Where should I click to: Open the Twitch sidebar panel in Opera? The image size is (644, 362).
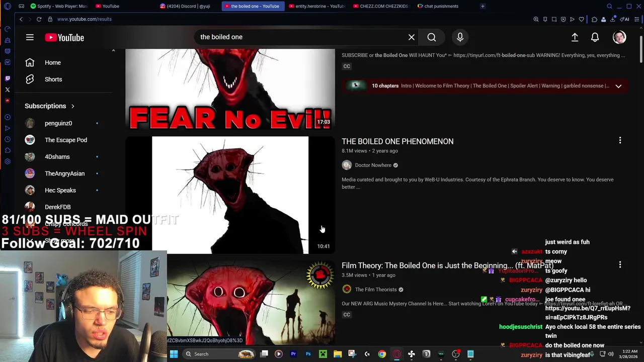point(7,78)
